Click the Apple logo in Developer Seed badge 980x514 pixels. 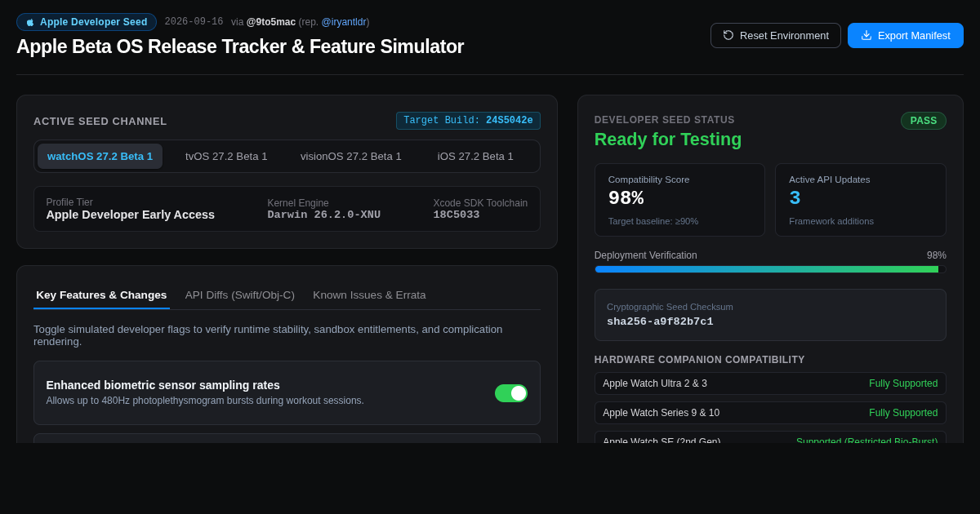30,22
